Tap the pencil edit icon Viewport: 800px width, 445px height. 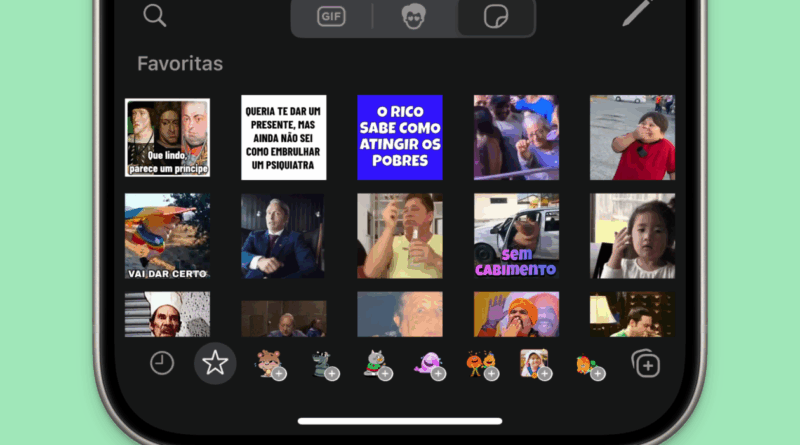pos(637,12)
